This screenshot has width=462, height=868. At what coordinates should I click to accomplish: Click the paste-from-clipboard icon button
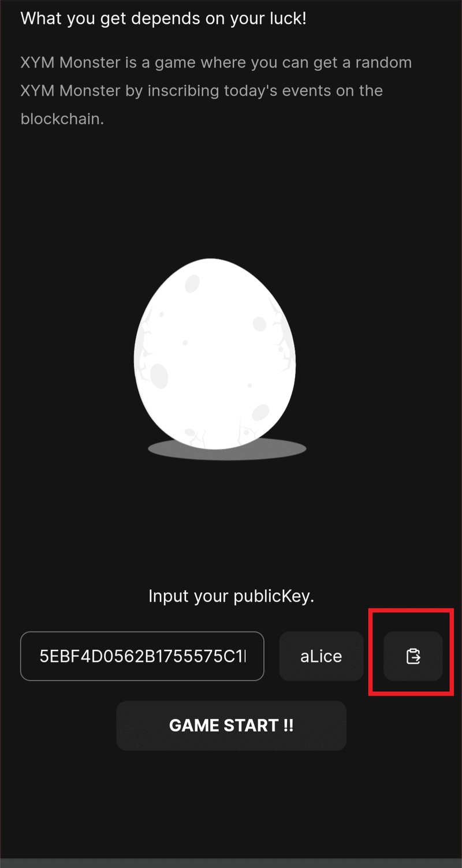pos(413,656)
